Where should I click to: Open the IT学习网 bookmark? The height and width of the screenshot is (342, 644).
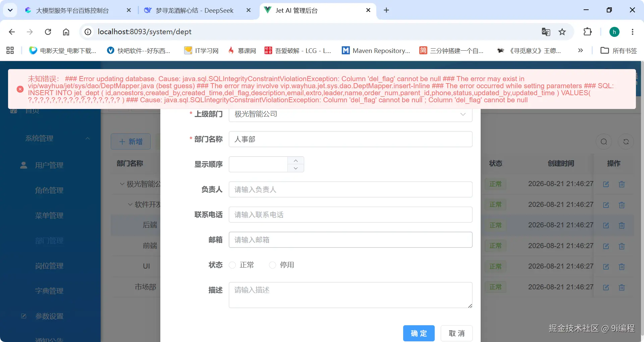[202, 51]
